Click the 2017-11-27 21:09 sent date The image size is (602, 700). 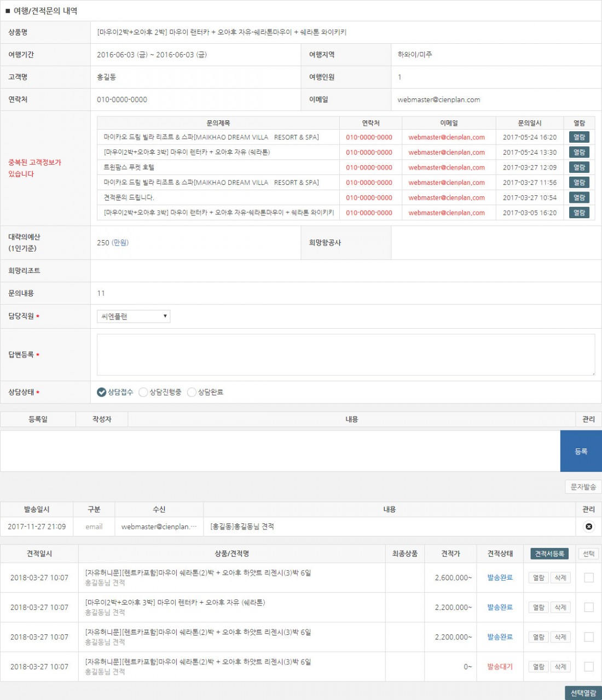[37, 527]
